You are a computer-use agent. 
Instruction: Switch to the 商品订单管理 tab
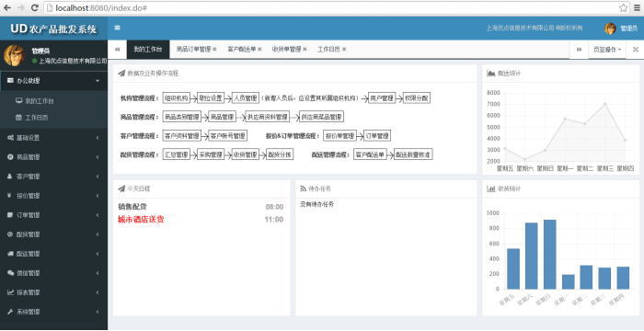click(193, 50)
